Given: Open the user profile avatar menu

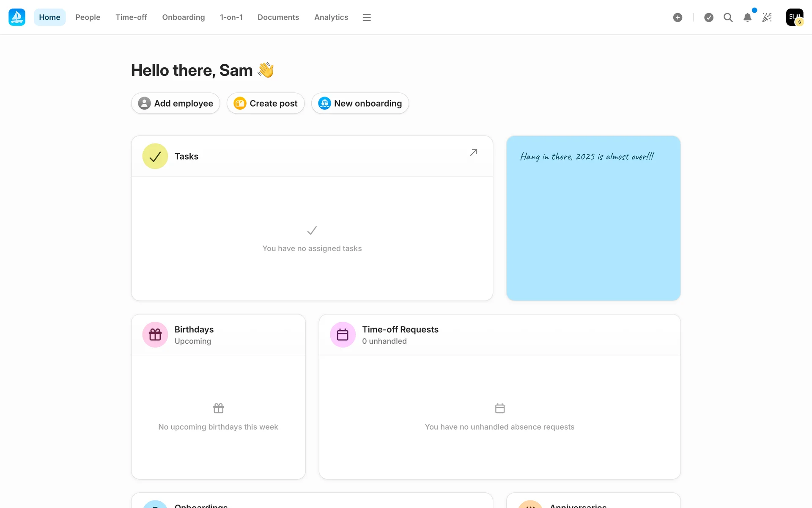Looking at the screenshot, I should tap(794, 17).
